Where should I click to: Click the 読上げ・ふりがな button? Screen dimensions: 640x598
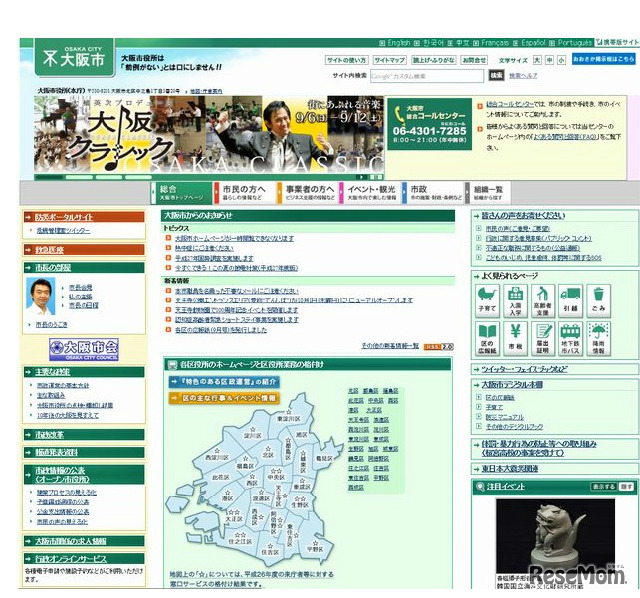click(x=433, y=60)
